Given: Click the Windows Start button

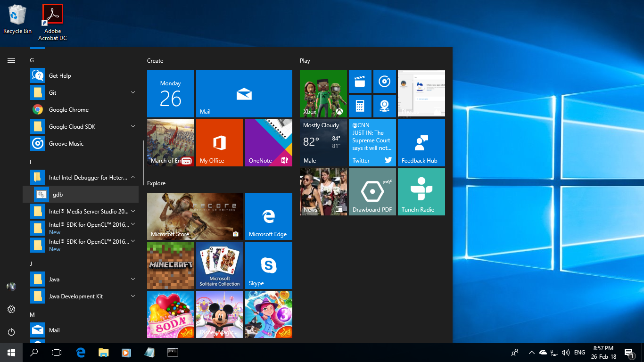Looking at the screenshot, I should coord(11,353).
